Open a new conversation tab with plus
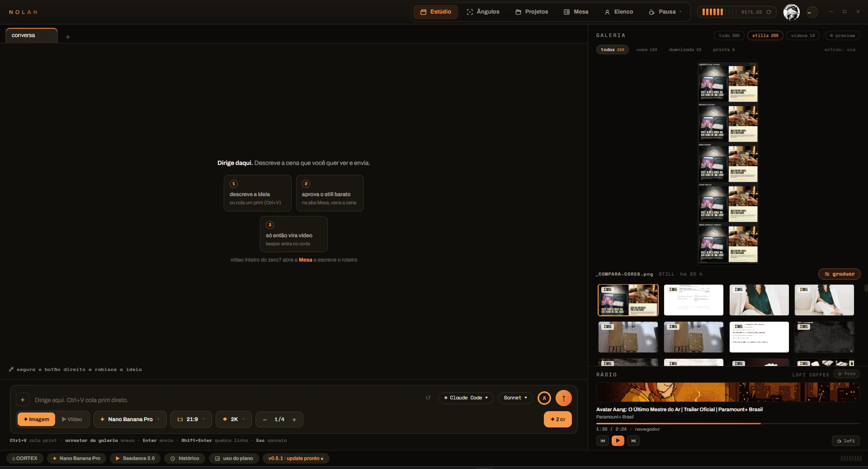The width and height of the screenshot is (868, 469). click(68, 37)
